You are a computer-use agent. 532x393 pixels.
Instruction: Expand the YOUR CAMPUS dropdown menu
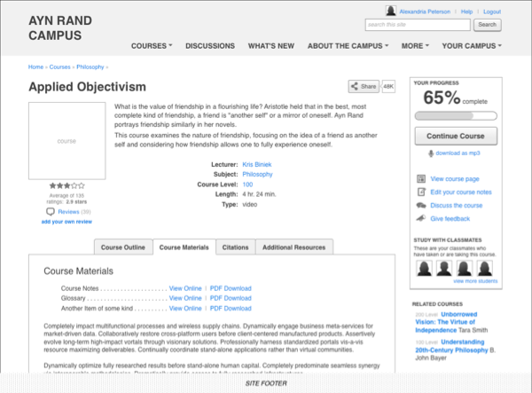(x=472, y=46)
